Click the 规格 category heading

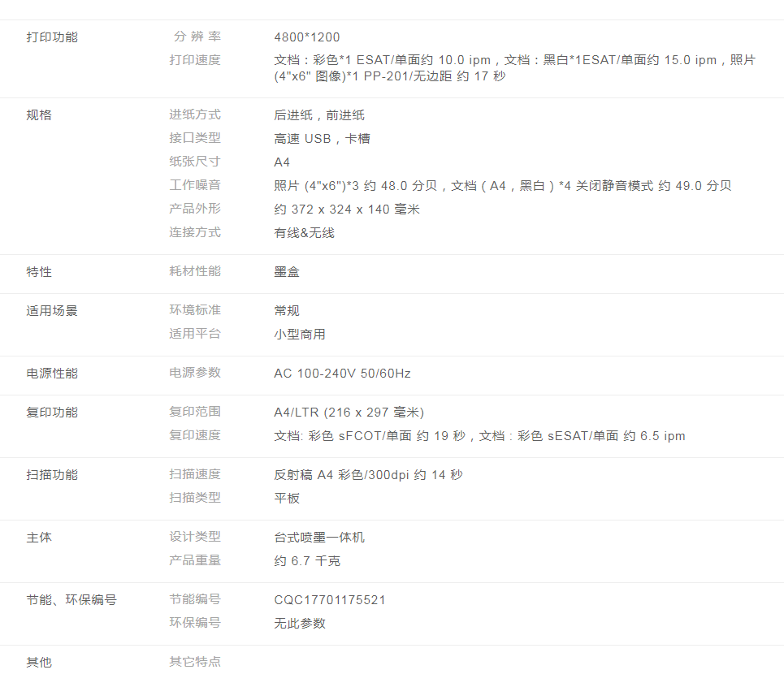pyautogui.click(x=39, y=115)
